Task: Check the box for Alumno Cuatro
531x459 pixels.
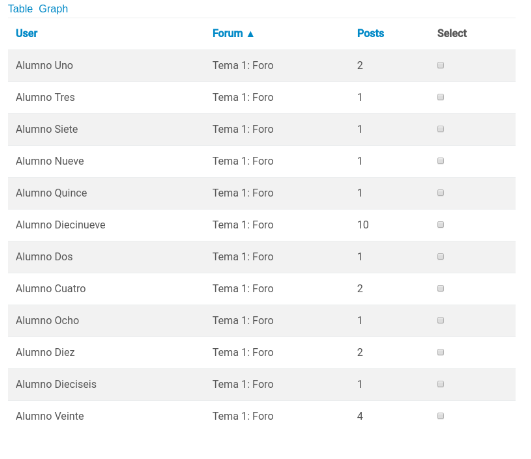Action: [440, 288]
